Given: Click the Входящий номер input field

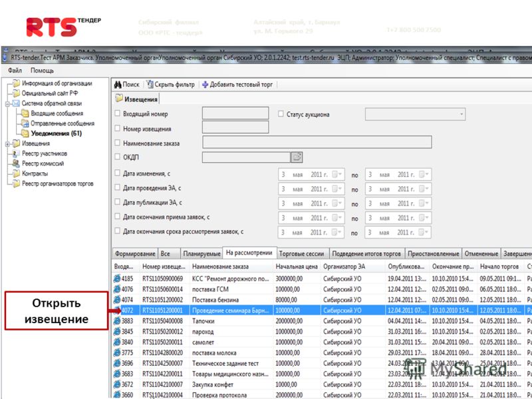Looking at the screenshot, I should click(235, 113).
